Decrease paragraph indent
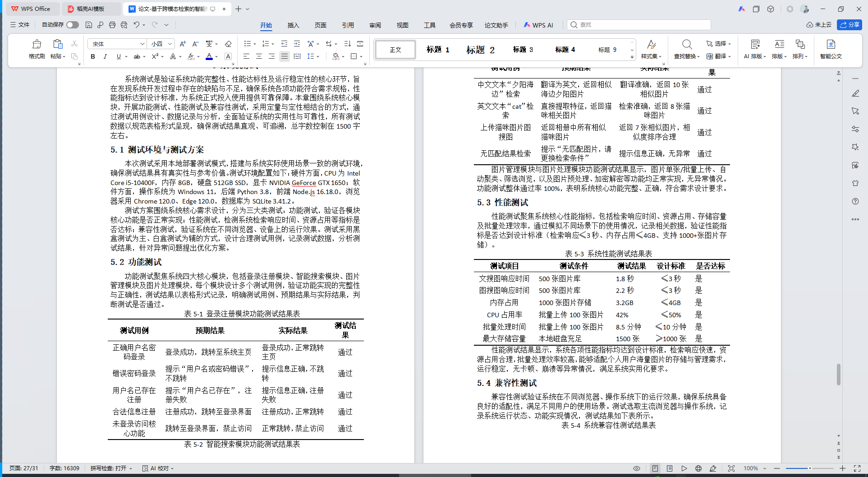The height and width of the screenshot is (477, 868). 284,44
